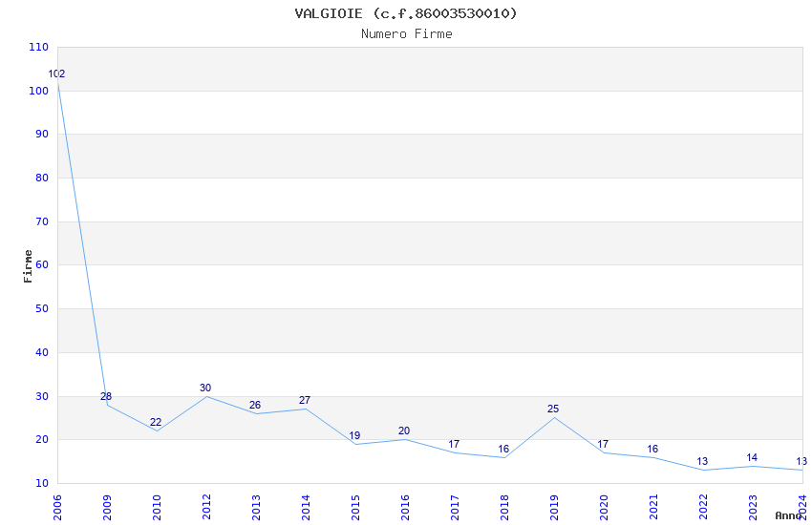Select the data label 25 for 2019
Viewport: 812px width, 525px height.
coord(553,409)
